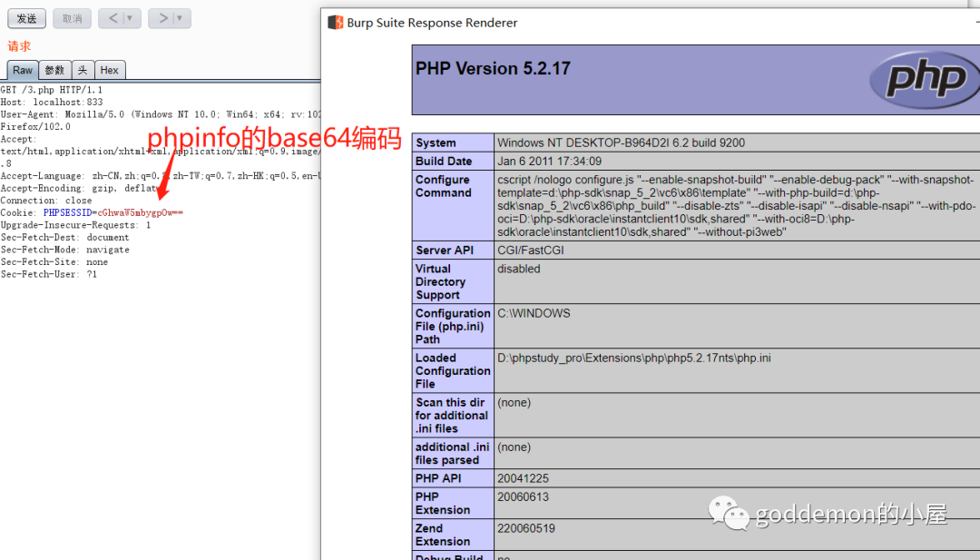The height and width of the screenshot is (560, 980).
Task: Click the Build Date value Jan 6 2011
Action: click(549, 162)
